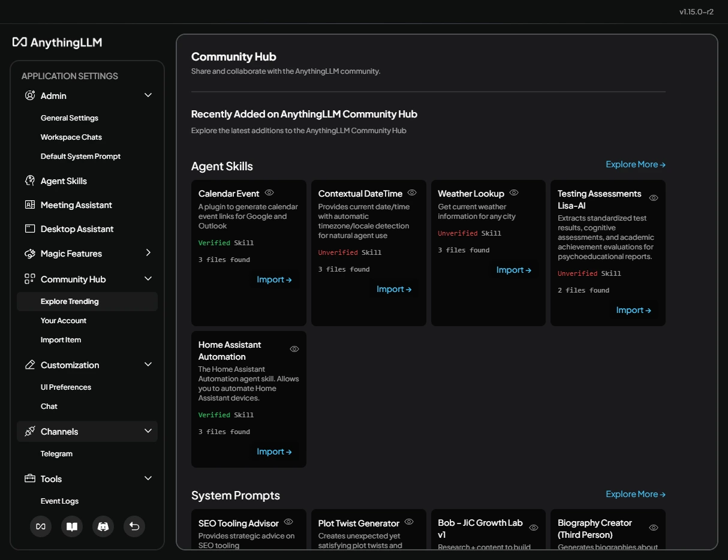
Task: Click the System Prompts section heading
Action: click(x=236, y=495)
